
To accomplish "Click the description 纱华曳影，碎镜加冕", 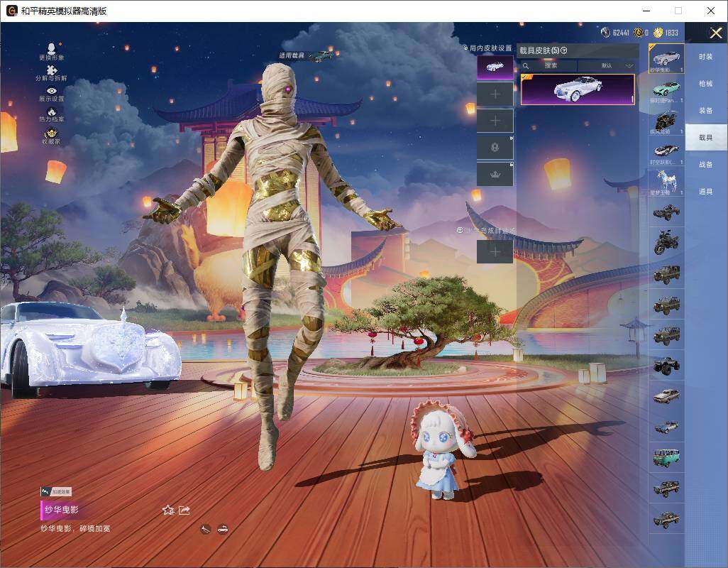I will (75, 528).
